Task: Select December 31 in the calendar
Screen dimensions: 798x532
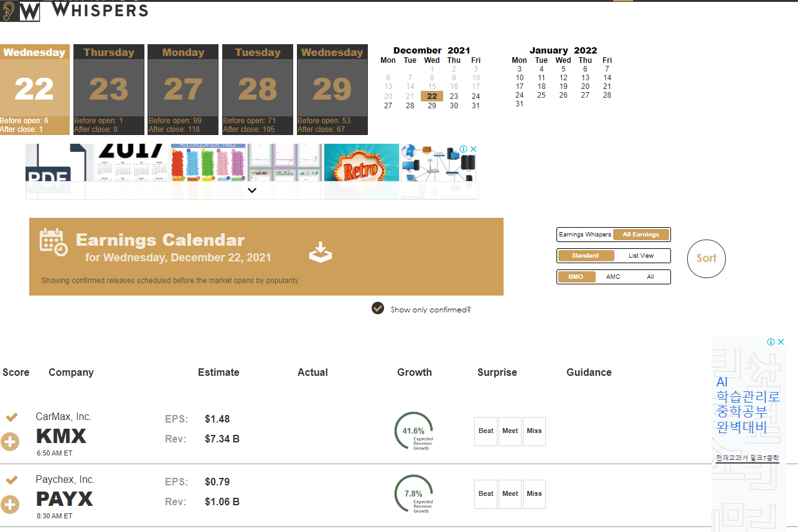Action: (x=476, y=106)
